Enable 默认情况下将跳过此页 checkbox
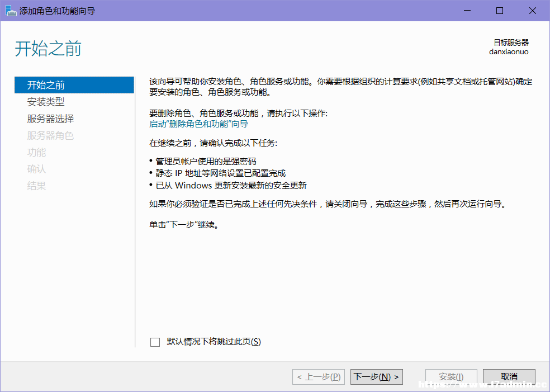This screenshot has height=392, width=550. [155, 342]
